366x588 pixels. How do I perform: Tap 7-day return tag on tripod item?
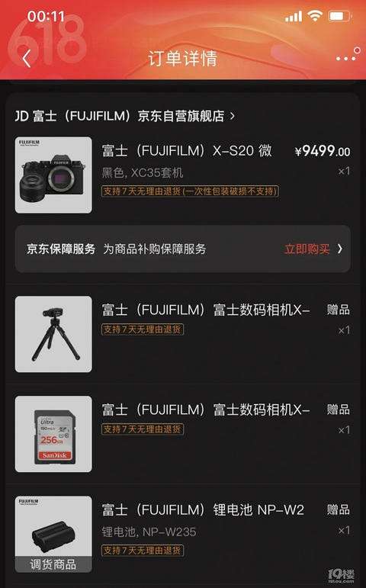point(143,329)
